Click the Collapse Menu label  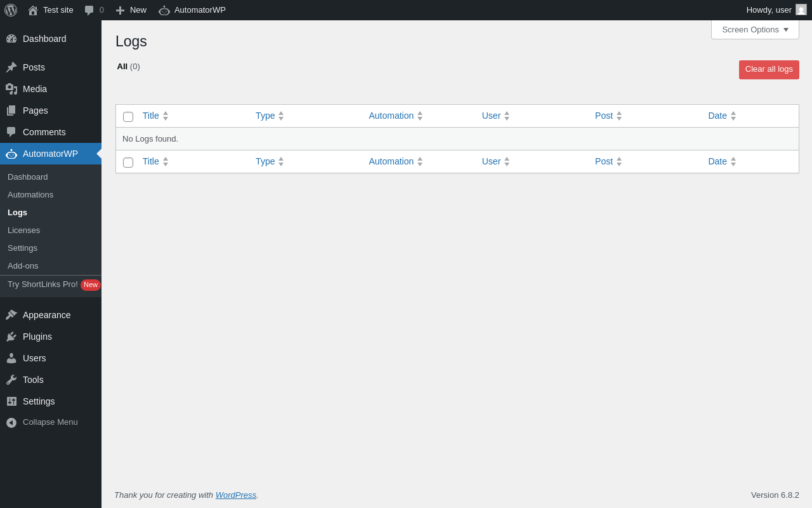pos(50,422)
